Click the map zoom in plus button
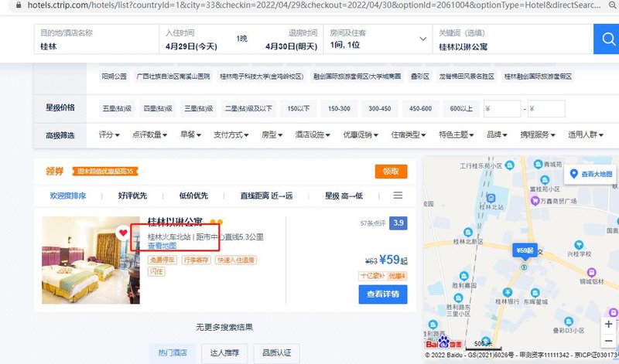 coord(608,324)
